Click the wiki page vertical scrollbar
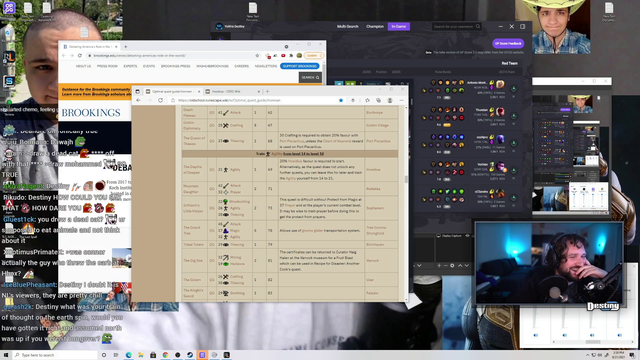640x360 pixels. pos(406,180)
